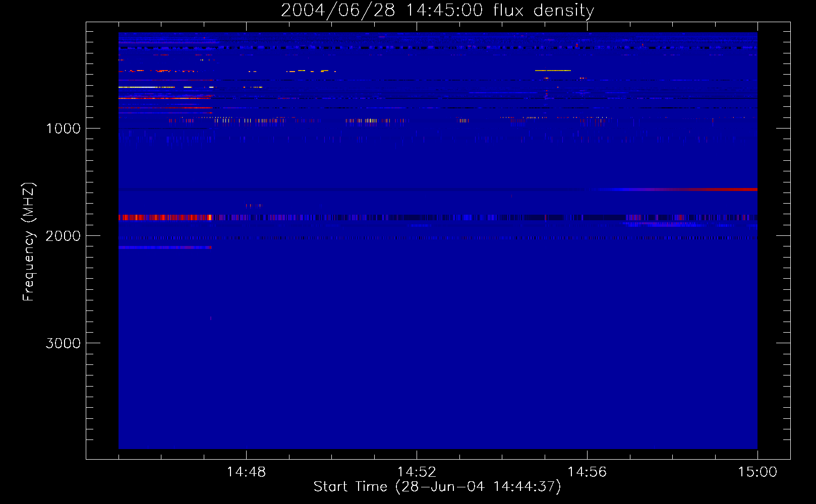Click the 14:56 time tick label
Screen dimensions: 816x504
point(587,472)
